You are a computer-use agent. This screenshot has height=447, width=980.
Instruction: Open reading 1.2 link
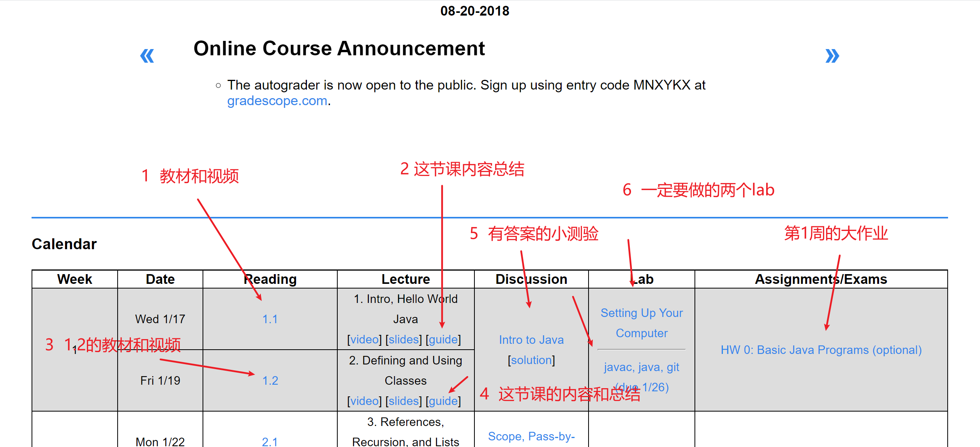(270, 381)
